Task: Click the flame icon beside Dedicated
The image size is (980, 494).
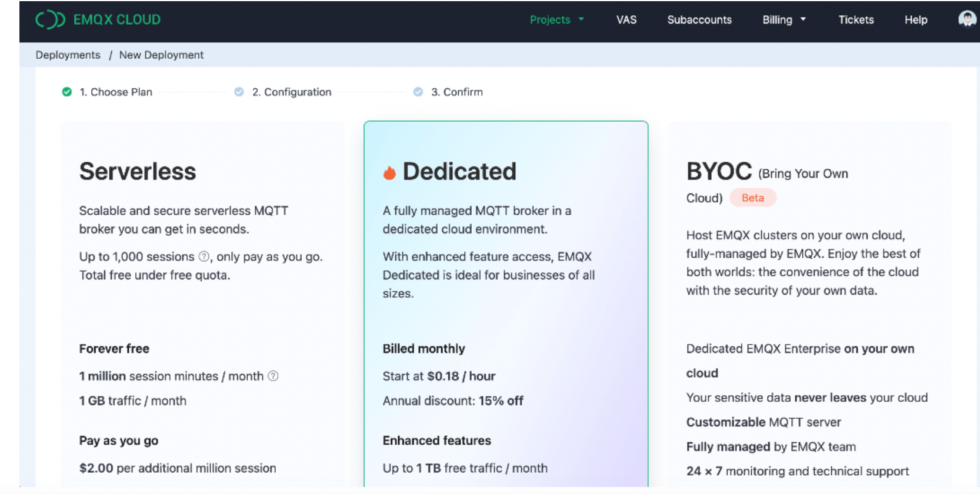Action: 389,172
